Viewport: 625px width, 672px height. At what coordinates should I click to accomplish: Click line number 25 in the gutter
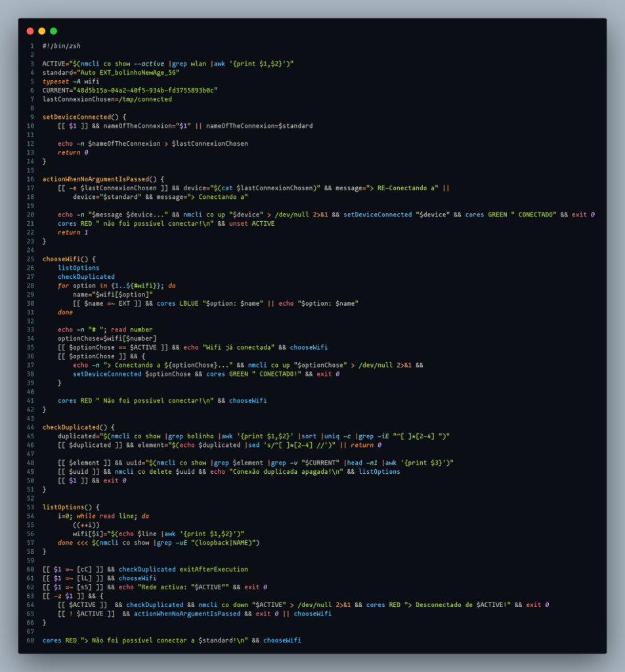click(x=30, y=259)
